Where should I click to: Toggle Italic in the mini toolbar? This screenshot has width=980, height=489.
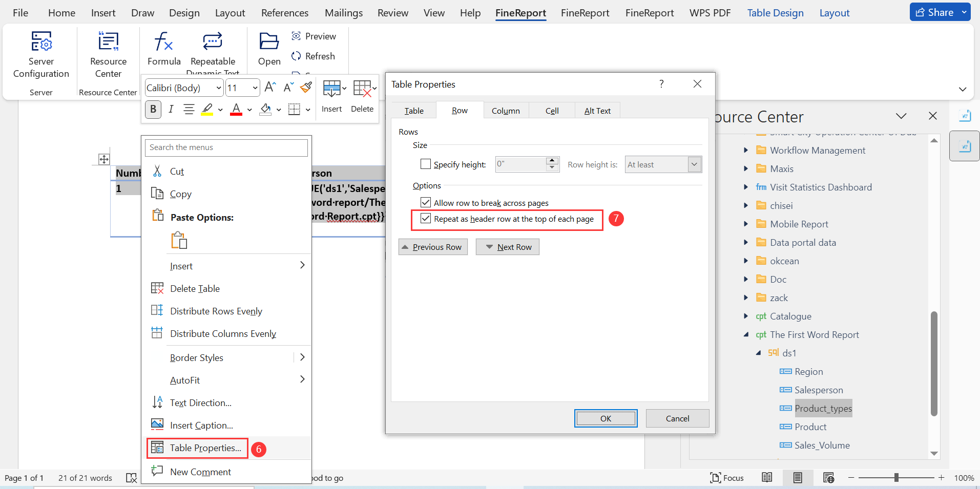tap(171, 109)
